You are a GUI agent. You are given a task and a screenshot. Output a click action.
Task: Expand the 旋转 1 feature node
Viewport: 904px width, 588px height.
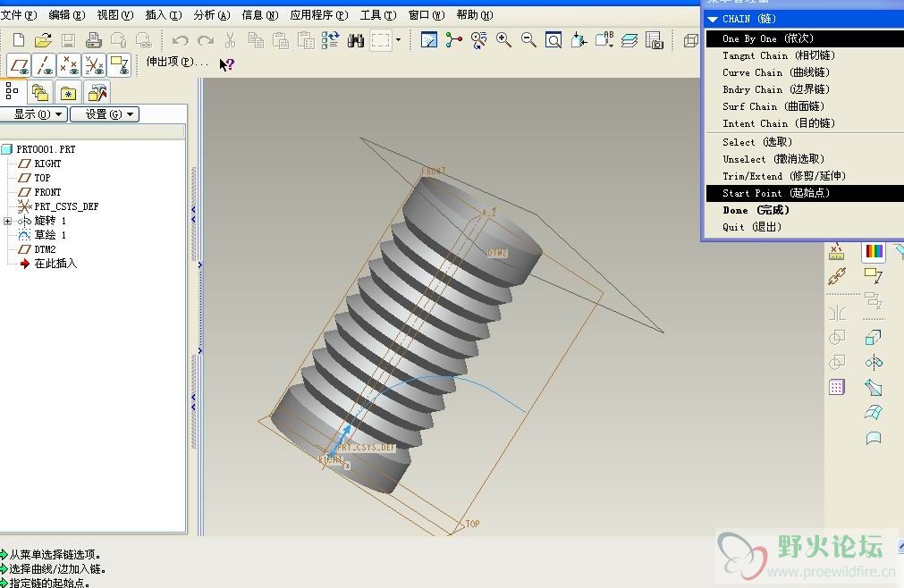(x=7, y=221)
